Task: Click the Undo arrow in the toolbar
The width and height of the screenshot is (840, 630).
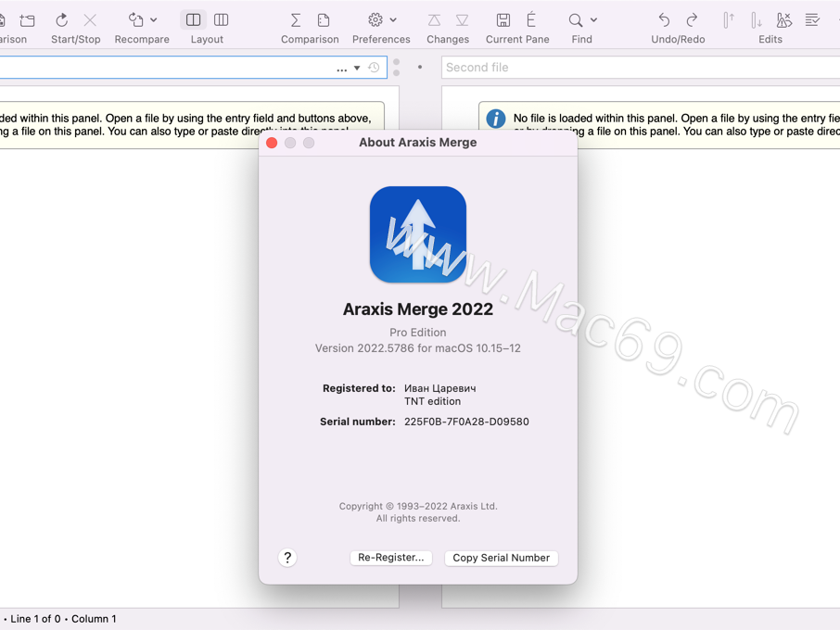Action: tap(664, 19)
